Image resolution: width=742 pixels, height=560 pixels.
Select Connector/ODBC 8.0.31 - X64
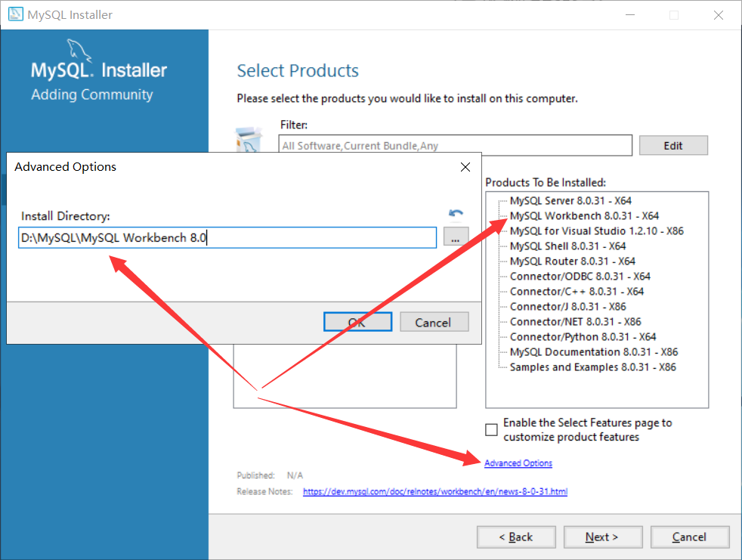point(580,277)
